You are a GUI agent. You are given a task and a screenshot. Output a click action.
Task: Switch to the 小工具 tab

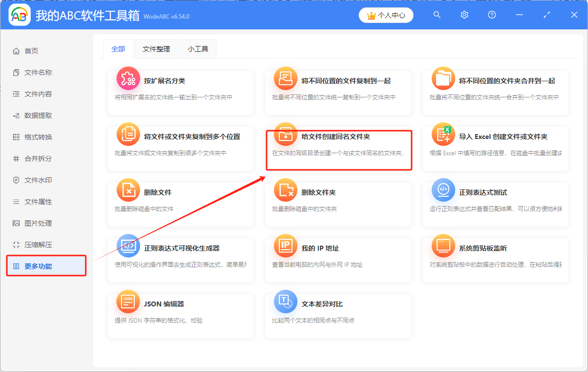coord(197,49)
